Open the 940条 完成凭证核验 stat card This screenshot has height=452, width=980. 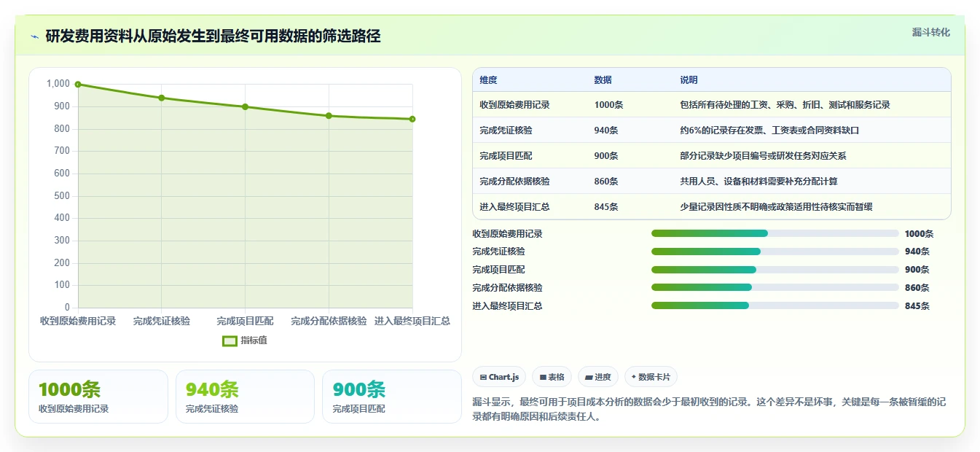coord(245,397)
